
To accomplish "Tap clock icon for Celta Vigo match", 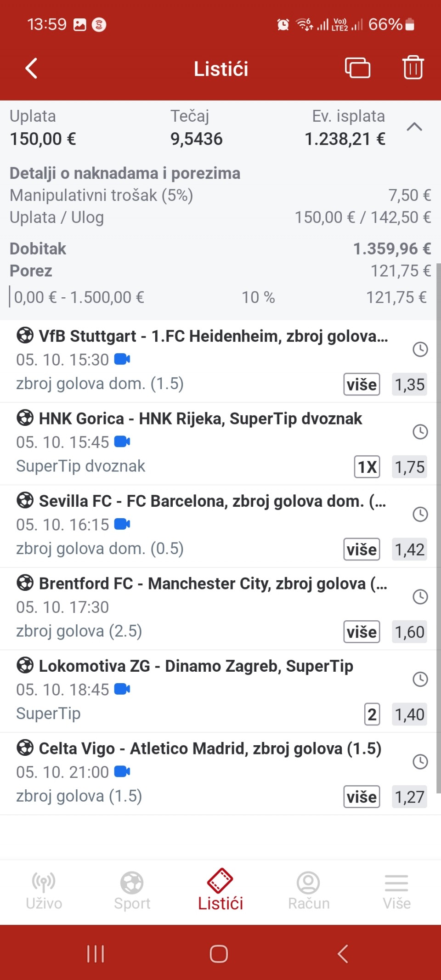I will [x=420, y=762].
